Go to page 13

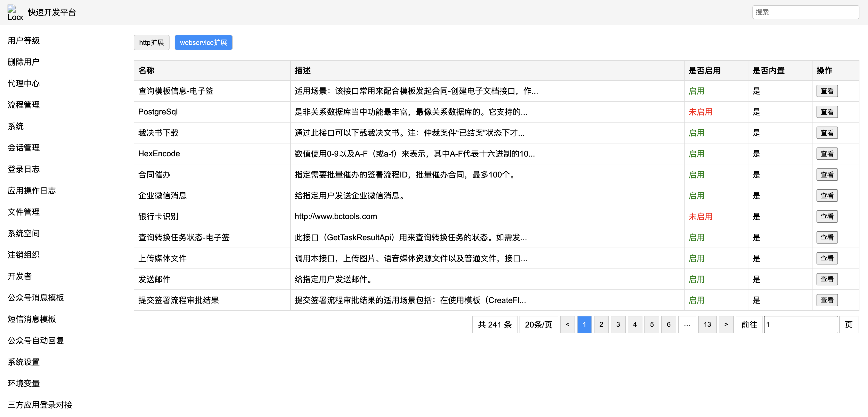point(707,324)
